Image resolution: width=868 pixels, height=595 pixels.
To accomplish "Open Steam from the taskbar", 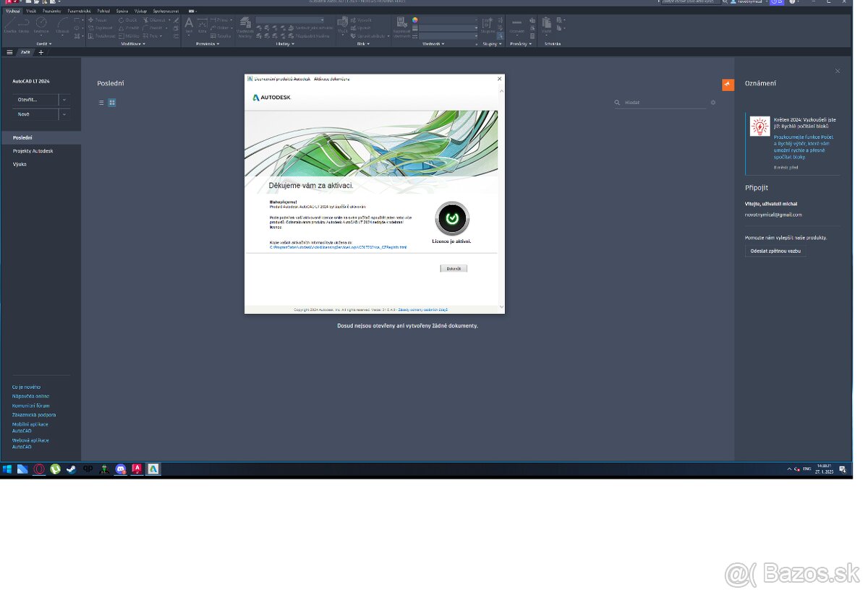I will (71, 469).
